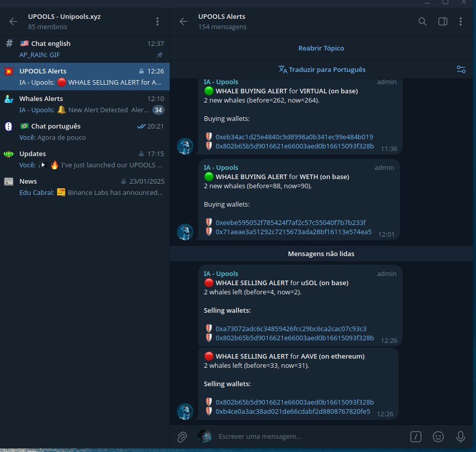The width and height of the screenshot is (476, 452).
Task: Click 85 membros subtitle
Action: click(47, 27)
